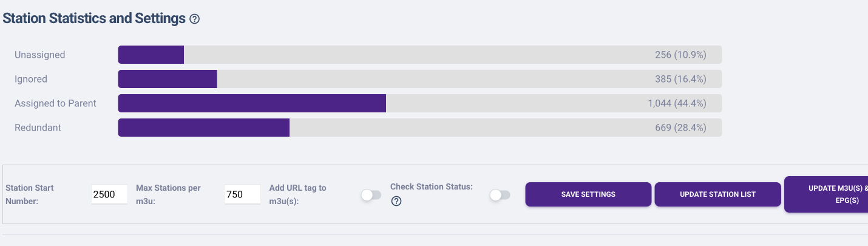868x246 pixels.
Task: Click the Station Statistics and Settings heading
Action: click(94, 18)
